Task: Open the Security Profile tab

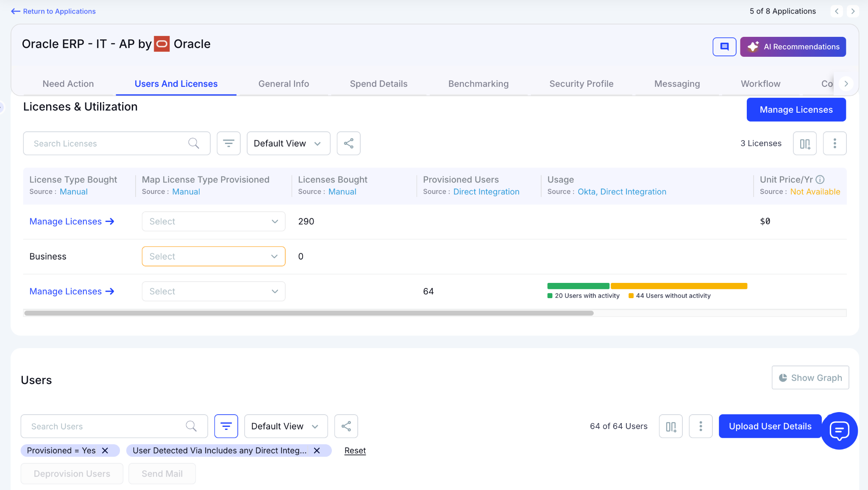Action: pos(581,84)
